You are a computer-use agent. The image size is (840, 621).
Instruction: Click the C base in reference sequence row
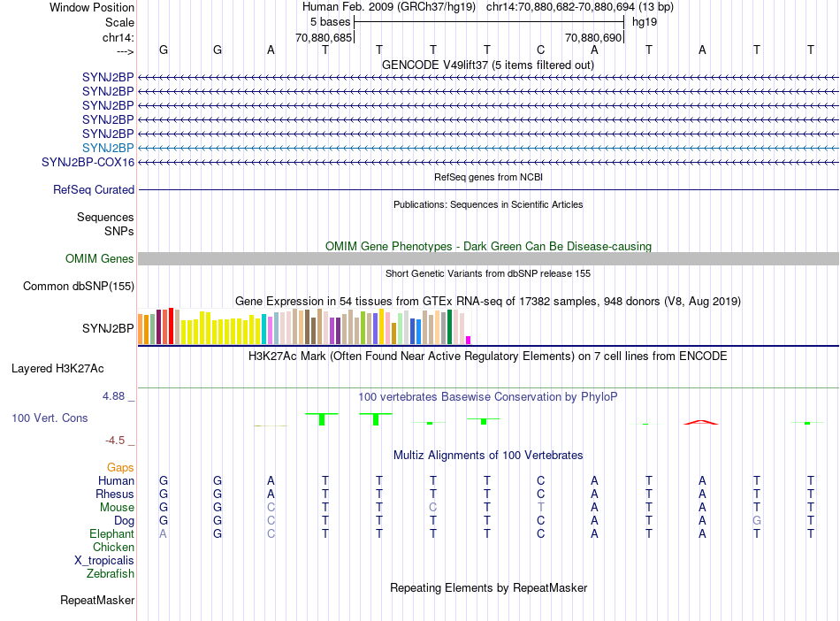click(540, 50)
